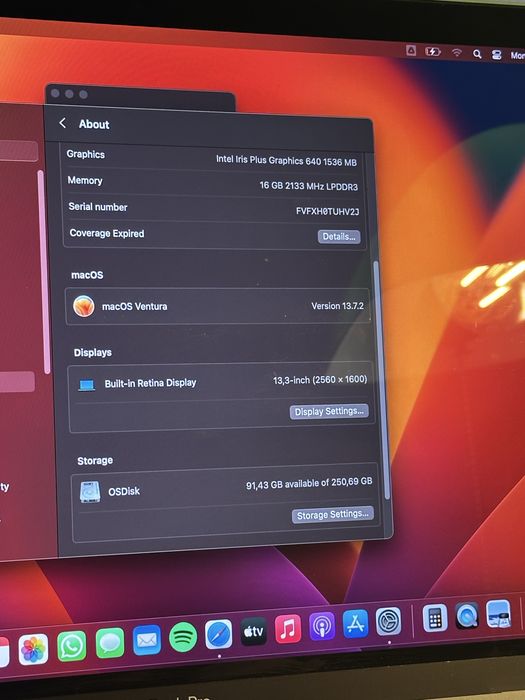Click the macOS Ventura logo icon

(x=83, y=306)
